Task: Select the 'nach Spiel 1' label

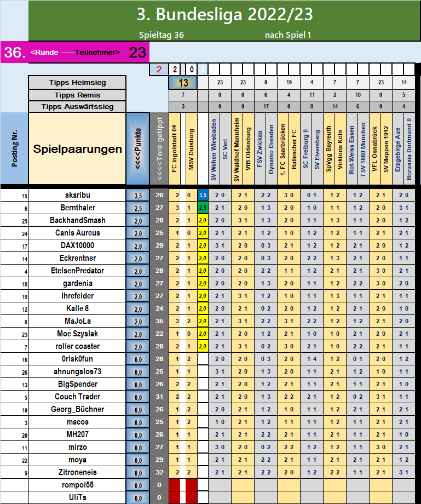Action: (288, 35)
